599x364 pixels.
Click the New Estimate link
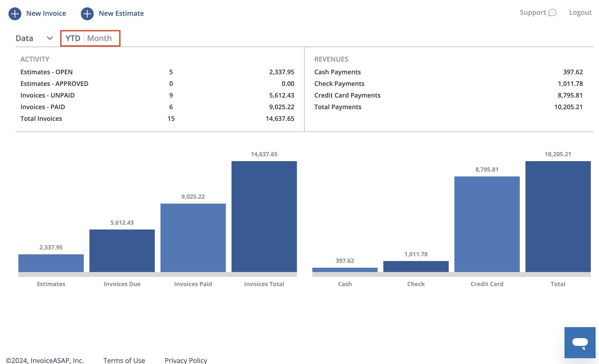pos(121,13)
